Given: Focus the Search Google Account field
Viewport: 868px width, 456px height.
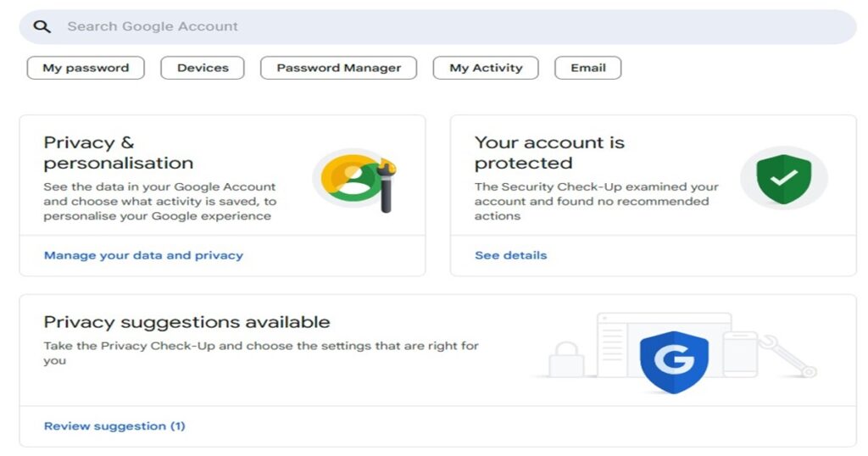Looking at the screenshot, I should (438, 26).
